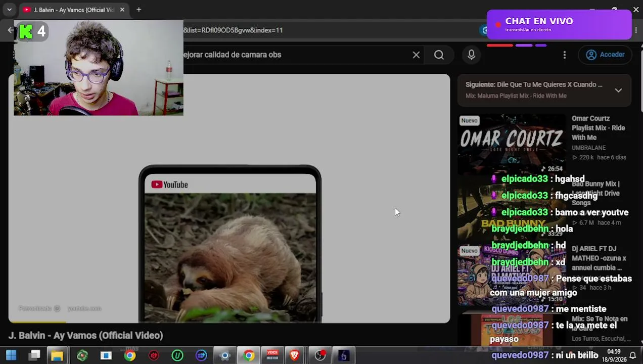Open the Voicemeeter taskbar app
This screenshot has width=643, height=364.
coord(272,355)
